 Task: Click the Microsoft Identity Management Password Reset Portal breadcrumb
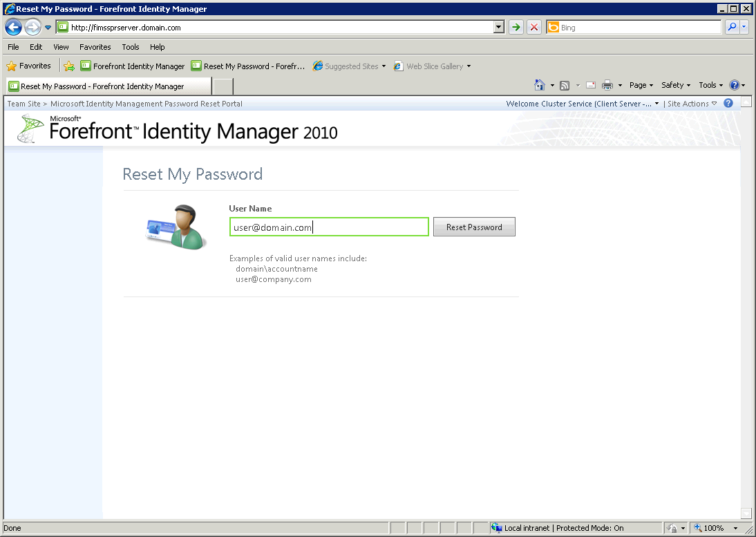tap(147, 104)
